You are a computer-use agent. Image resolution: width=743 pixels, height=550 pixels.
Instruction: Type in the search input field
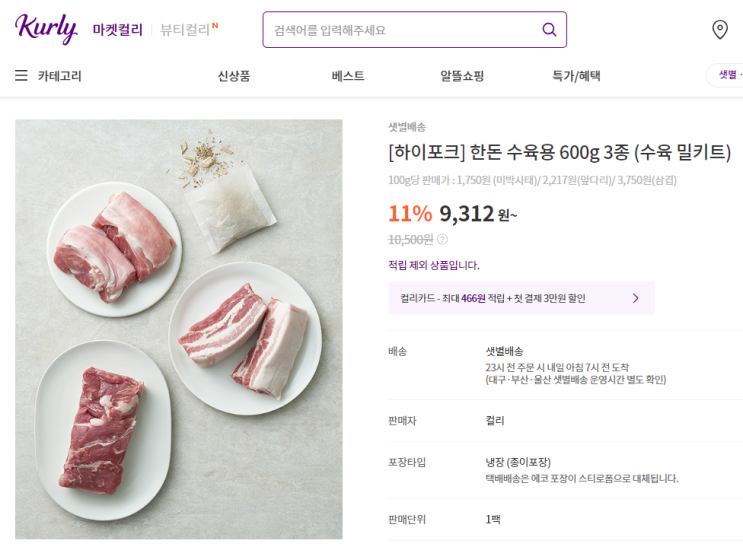400,30
